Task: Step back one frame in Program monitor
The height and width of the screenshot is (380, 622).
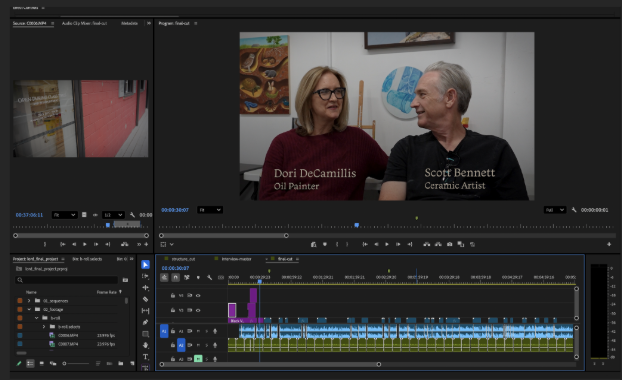Action: click(x=376, y=244)
